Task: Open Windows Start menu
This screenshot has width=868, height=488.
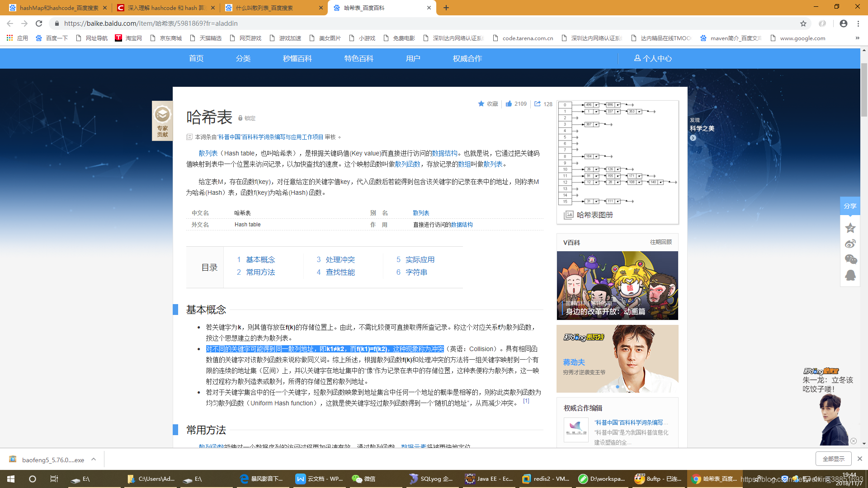Action: pyautogui.click(x=11, y=479)
